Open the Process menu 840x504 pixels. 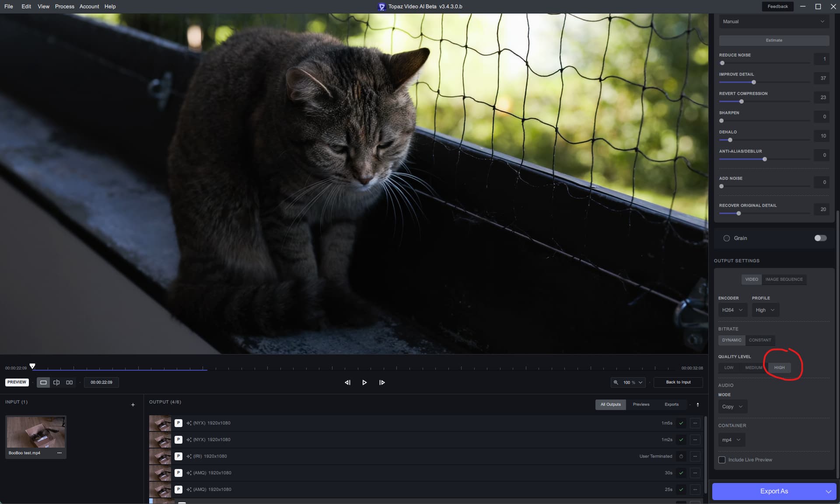pos(64,7)
